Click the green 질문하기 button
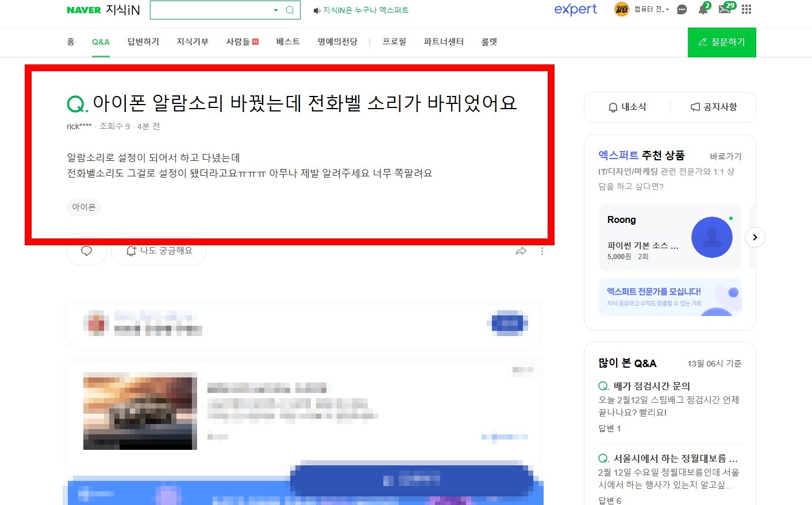This screenshot has width=812, height=505. 722,42
